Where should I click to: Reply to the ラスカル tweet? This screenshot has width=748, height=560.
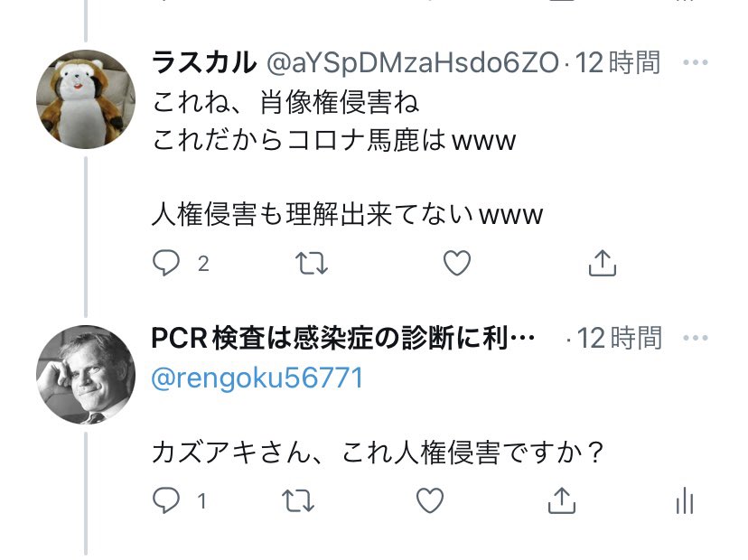click(x=166, y=263)
